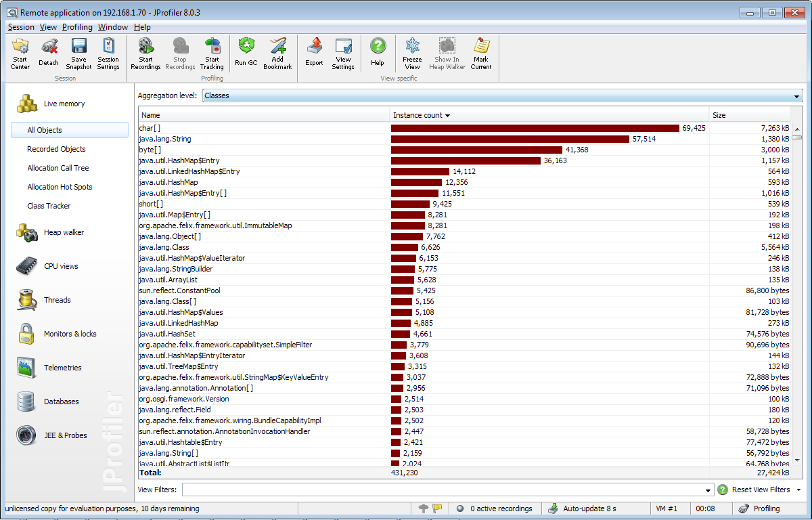Click the Reset View Filters icon
This screenshot has width=812, height=520.
(723, 490)
